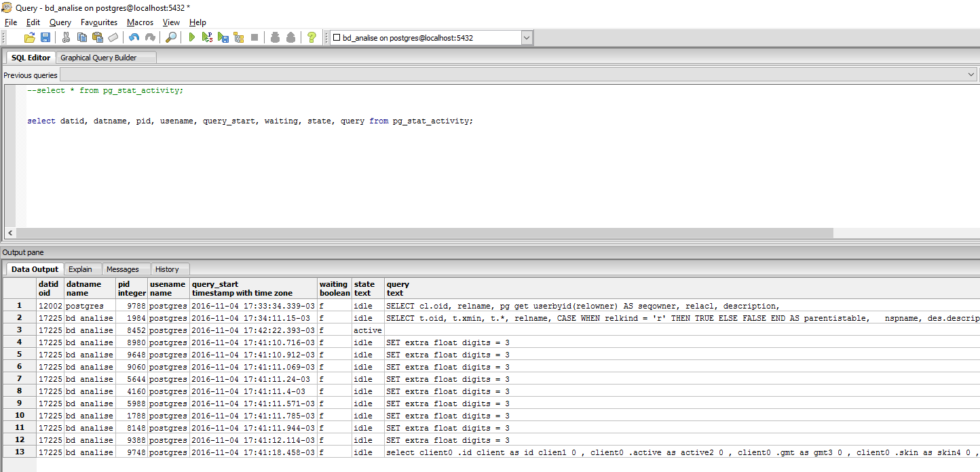The width and height of the screenshot is (980, 472).
Task: Open the Macros menu
Action: click(140, 22)
